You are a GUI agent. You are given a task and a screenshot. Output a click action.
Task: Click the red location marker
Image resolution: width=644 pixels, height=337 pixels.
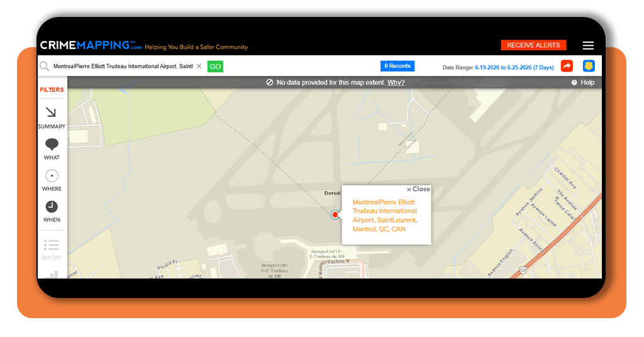pos(335,214)
